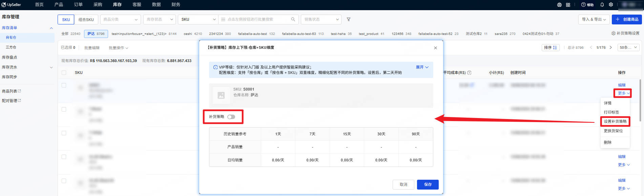Screen dimensions: 644x196
Task: Switch to the 组合SKU tab
Action: click(86, 20)
